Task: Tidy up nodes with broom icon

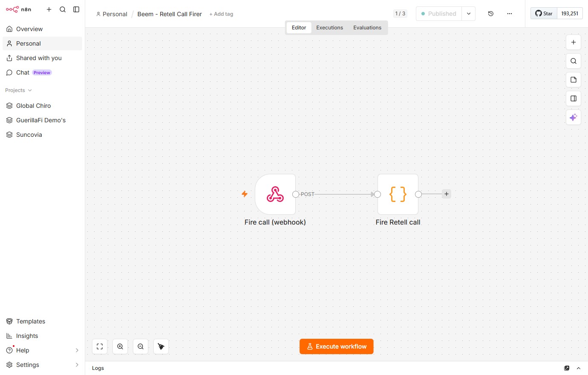Action: pos(161,346)
